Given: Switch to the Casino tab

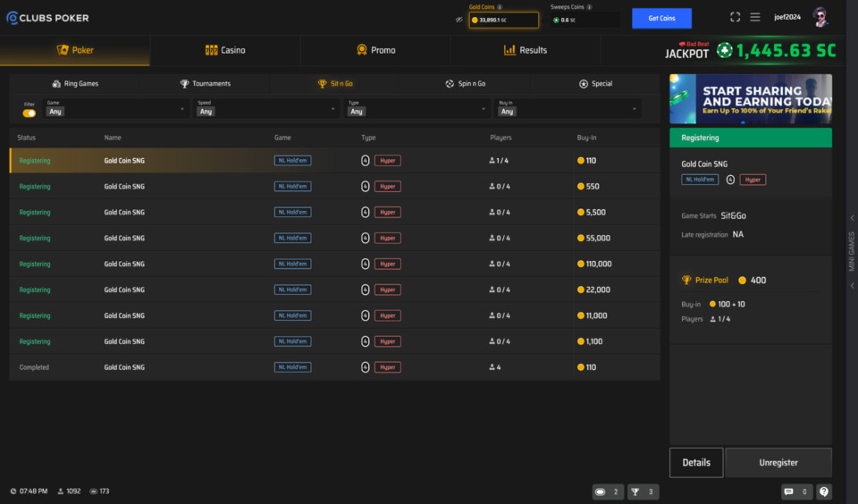Looking at the screenshot, I should (225, 50).
